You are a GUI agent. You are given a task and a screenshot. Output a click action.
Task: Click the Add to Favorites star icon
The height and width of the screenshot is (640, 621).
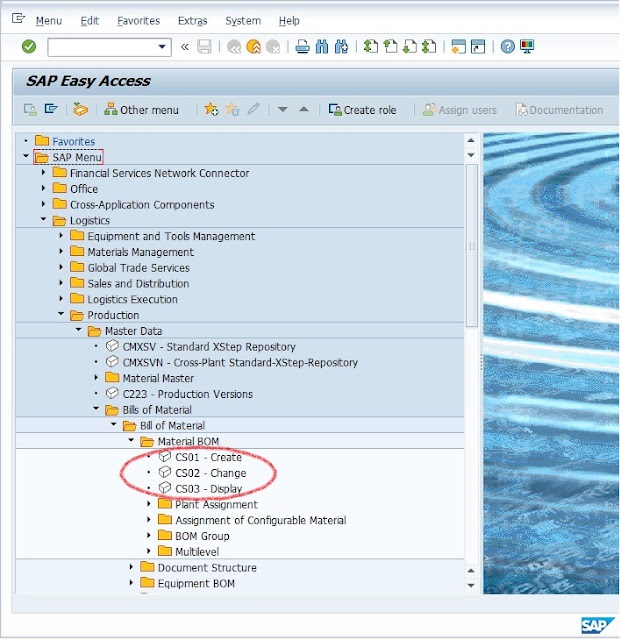click(211, 109)
